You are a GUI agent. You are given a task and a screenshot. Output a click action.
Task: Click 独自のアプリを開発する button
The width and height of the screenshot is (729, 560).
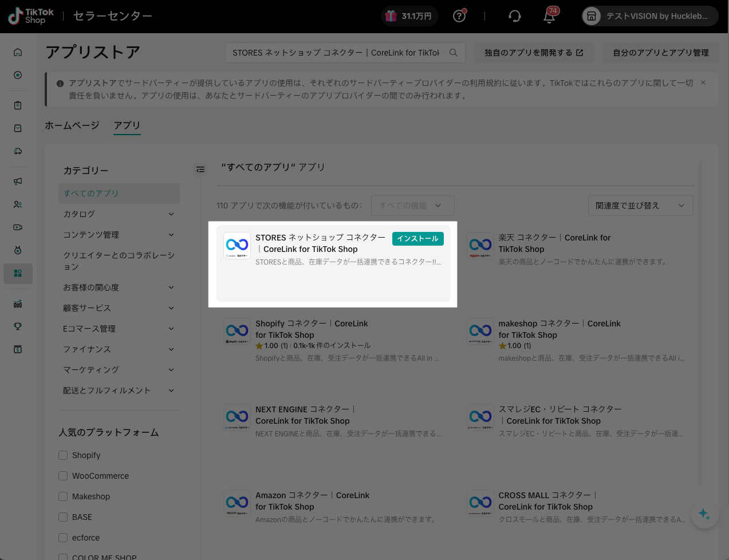point(534,53)
